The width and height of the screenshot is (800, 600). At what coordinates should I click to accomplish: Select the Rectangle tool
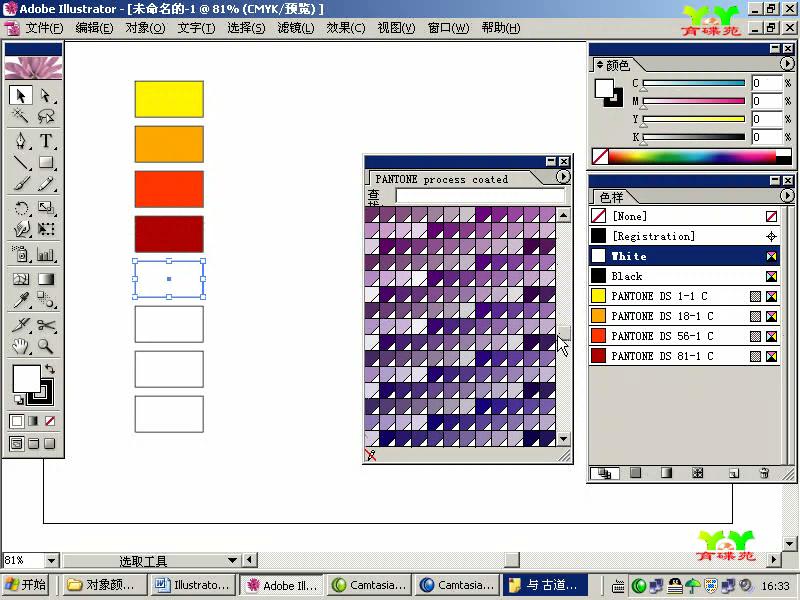(x=46, y=162)
